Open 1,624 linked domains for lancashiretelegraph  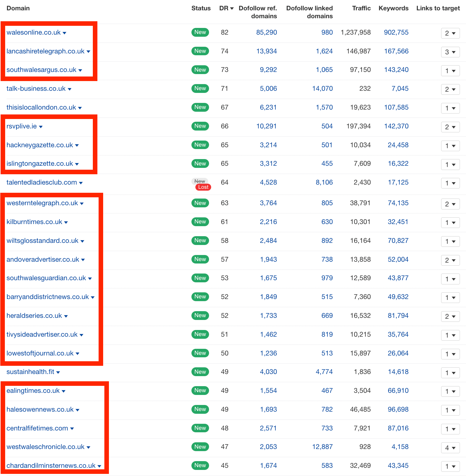pos(324,51)
